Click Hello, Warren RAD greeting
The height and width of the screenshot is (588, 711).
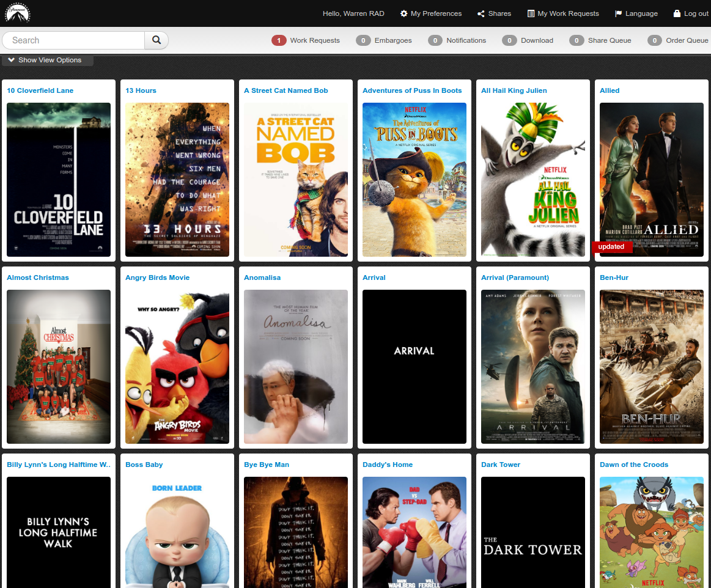353,13
